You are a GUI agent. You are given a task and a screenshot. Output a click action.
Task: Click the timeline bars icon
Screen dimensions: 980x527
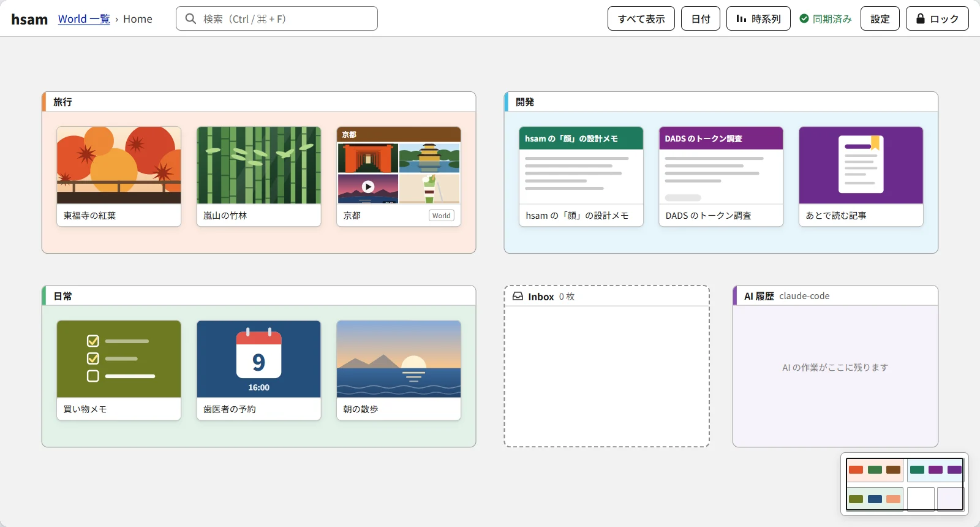click(x=741, y=19)
